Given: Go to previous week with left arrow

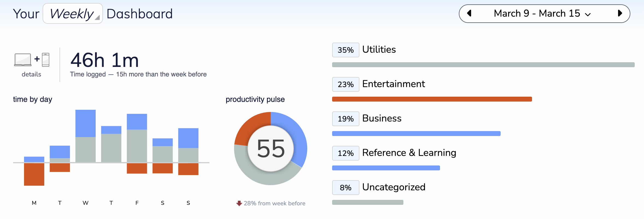Looking at the screenshot, I should (x=469, y=13).
